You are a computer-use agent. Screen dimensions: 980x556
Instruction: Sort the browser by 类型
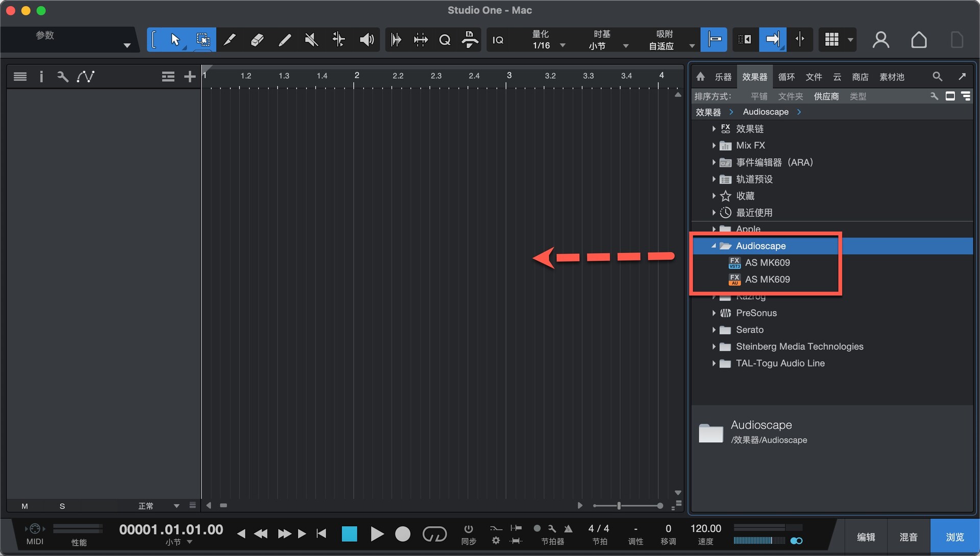[857, 96]
